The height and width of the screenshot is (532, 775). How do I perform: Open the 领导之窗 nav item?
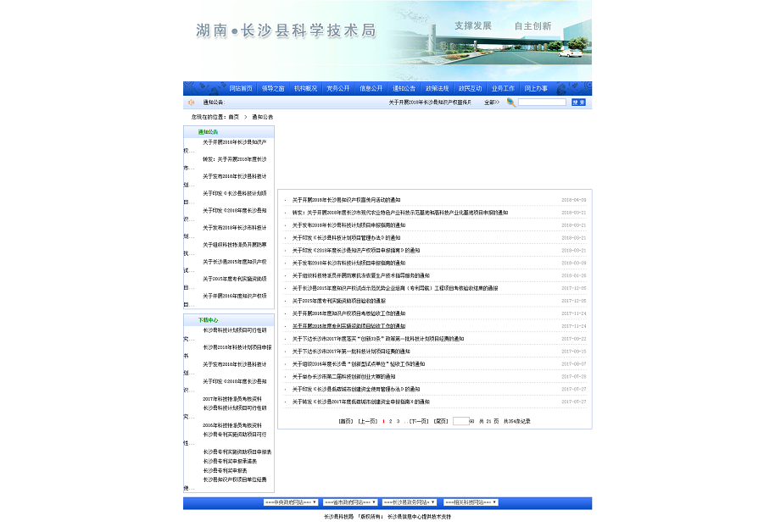(x=273, y=88)
